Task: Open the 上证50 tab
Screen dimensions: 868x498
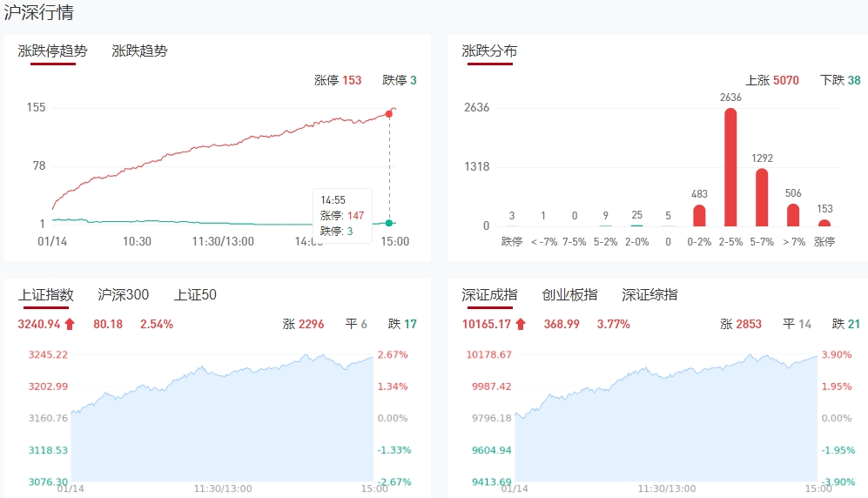Action: pos(195,294)
